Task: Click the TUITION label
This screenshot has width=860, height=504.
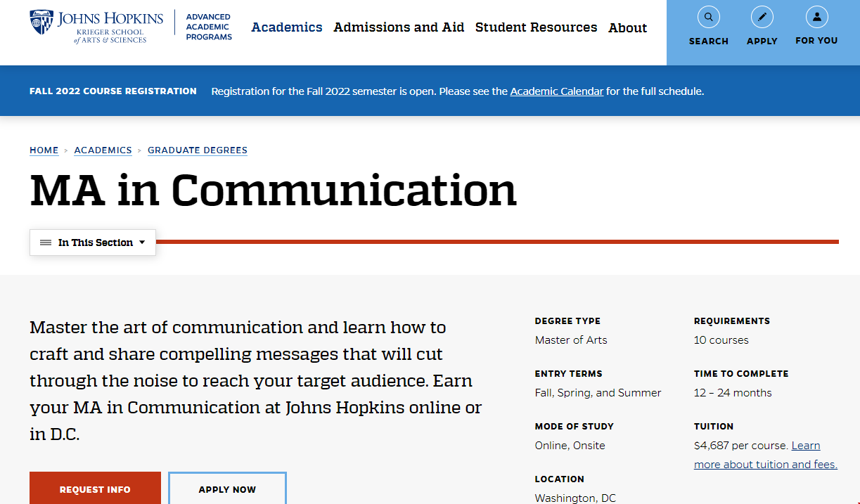Action: point(714,427)
